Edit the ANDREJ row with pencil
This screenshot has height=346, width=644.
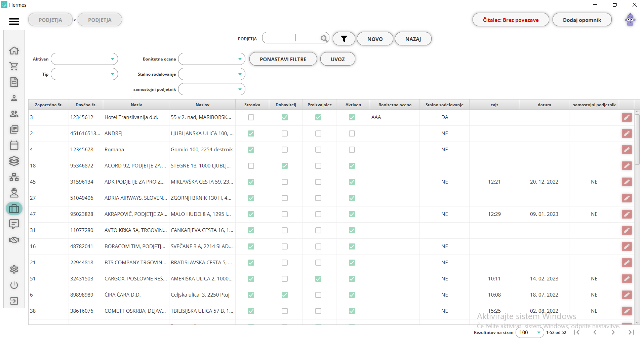pyautogui.click(x=627, y=133)
